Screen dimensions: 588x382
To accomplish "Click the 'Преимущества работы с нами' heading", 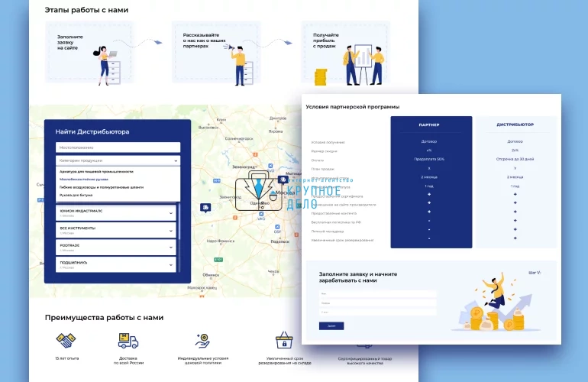I will pyautogui.click(x=104, y=318).
